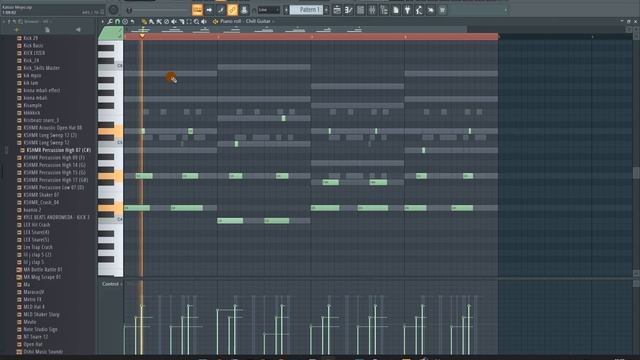Click the C5 key on piano keyboard
Viewport: 640px width, 360px height.
pos(111,142)
